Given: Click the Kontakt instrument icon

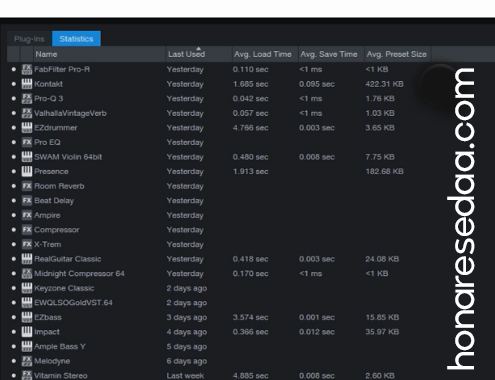Looking at the screenshot, I should [x=27, y=84].
